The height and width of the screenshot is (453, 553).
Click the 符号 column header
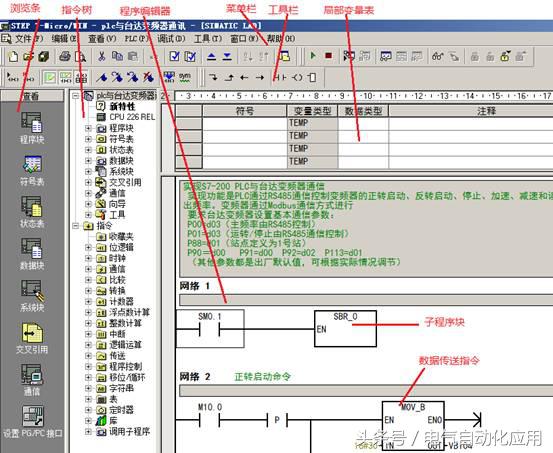point(245,111)
